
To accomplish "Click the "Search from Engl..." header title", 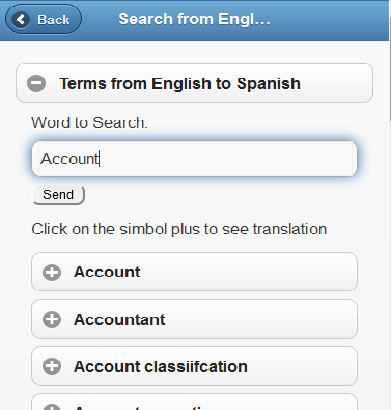I will coord(194,19).
